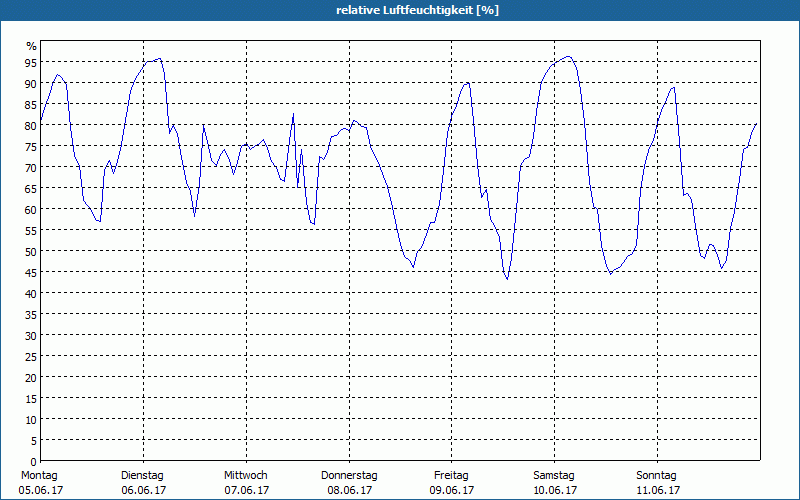
Task: Click the date '08.06.17'
Action: tap(349, 490)
